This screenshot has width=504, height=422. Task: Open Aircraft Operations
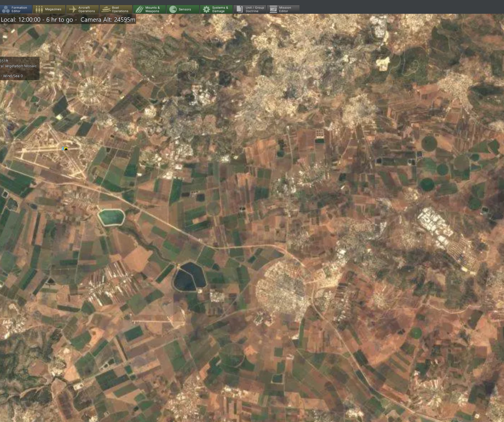(x=82, y=9)
